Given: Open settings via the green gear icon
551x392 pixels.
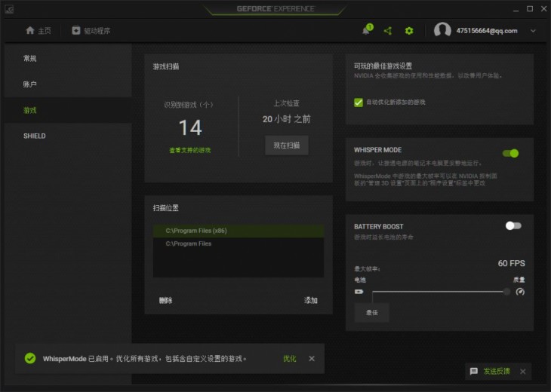Looking at the screenshot, I should pyautogui.click(x=409, y=31).
